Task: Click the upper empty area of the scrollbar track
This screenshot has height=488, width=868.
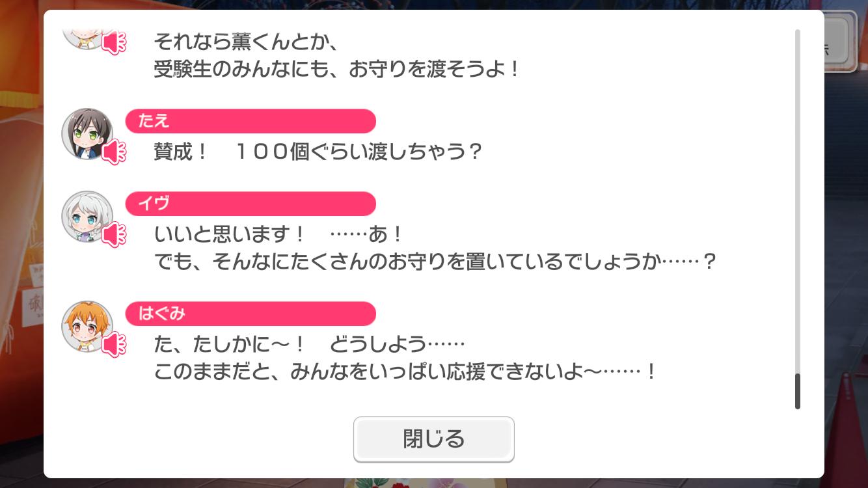Action: 798,195
